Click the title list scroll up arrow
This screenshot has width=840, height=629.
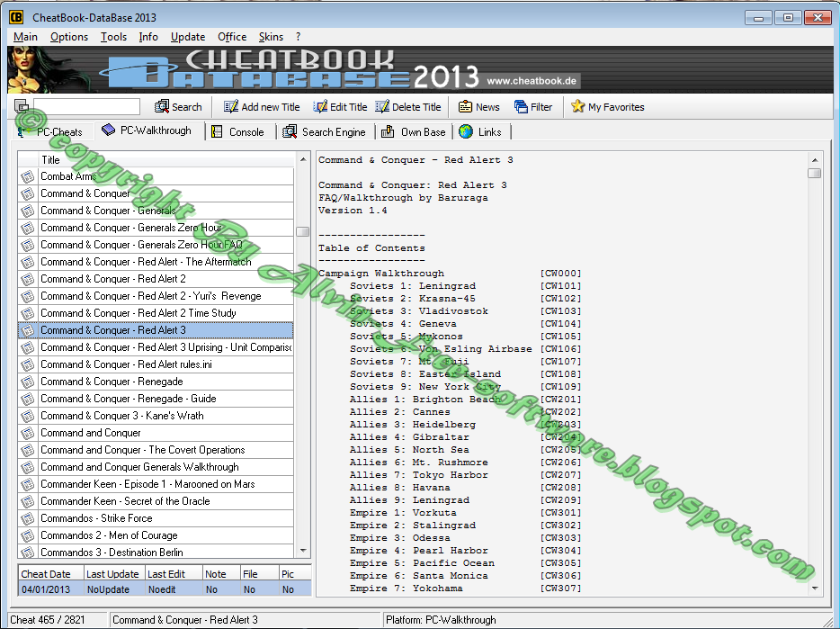[303, 160]
